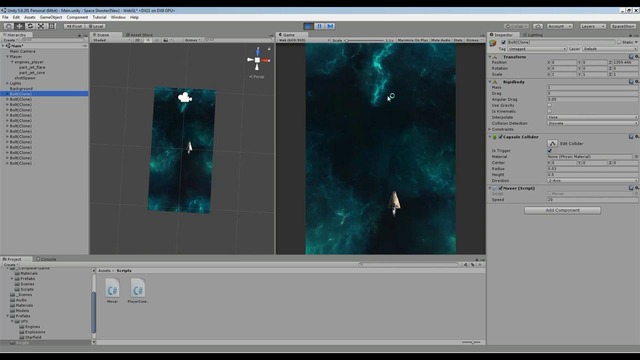This screenshot has height=360, width=640.
Task: Select the Hand tool in toolbar
Action: (x=8, y=26)
